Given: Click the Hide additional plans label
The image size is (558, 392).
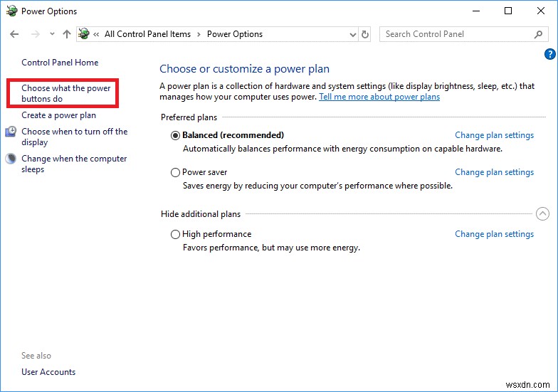Looking at the screenshot, I should tap(201, 214).
